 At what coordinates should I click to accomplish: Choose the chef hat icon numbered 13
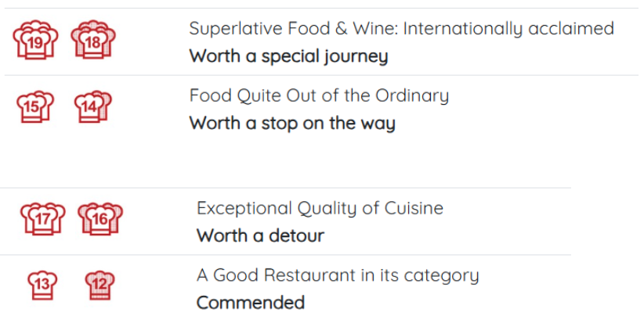click(x=42, y=285)
